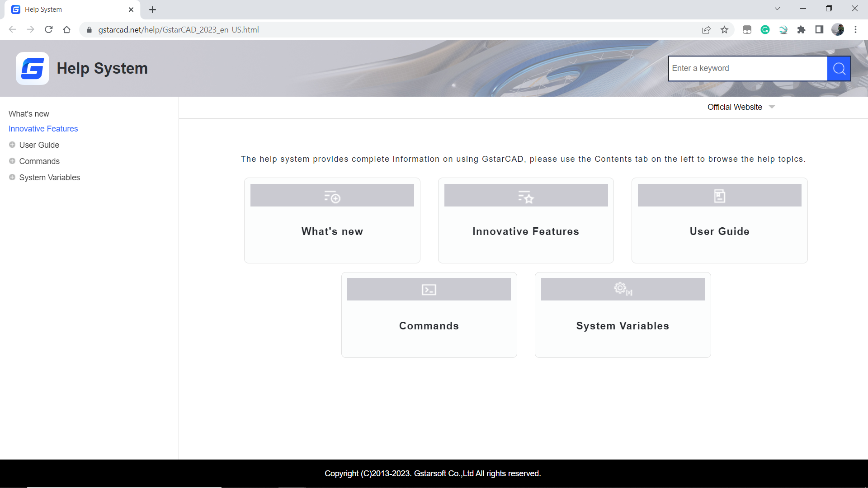
Task: Click the Innovative Features star-list icon
Action: point(526,197)
